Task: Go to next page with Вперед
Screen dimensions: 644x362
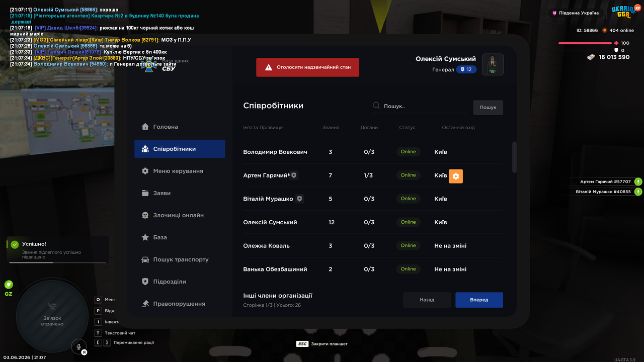Action: tap(479, 300)
